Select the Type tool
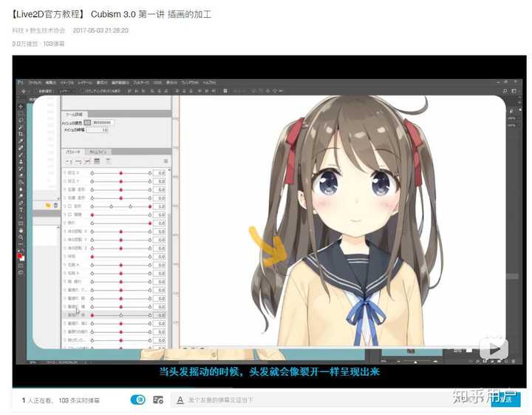532x415 pixels. pos(21,210)
